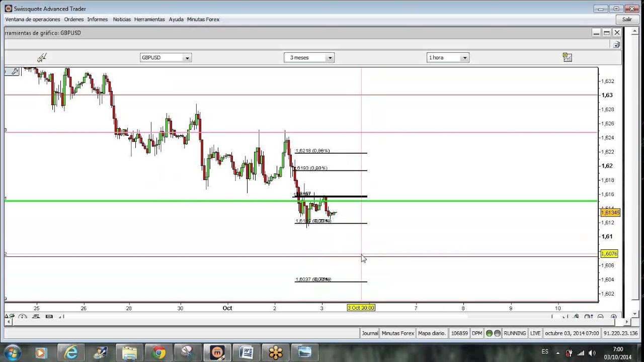Click the network signal tray icon
Viewport: 644px width, 362px height.
point(581,353)
